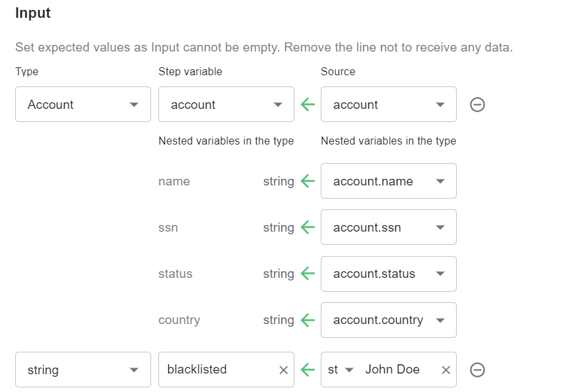Click the green arrow beside account.country

(x=308, y=320)
